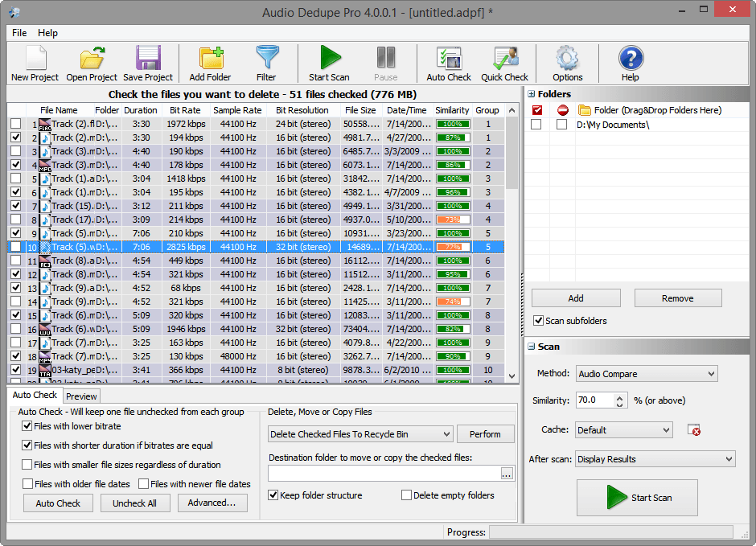Open Options gear icon

568,58
